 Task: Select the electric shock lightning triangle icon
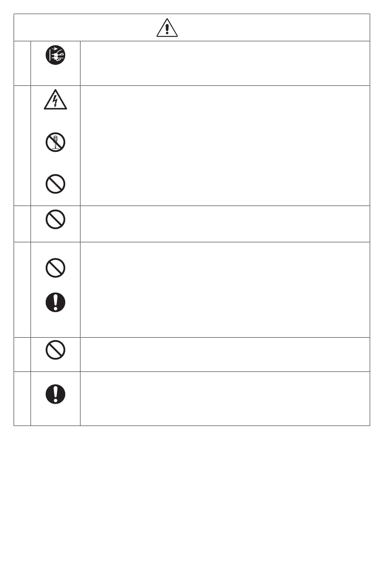coord(55,100)
